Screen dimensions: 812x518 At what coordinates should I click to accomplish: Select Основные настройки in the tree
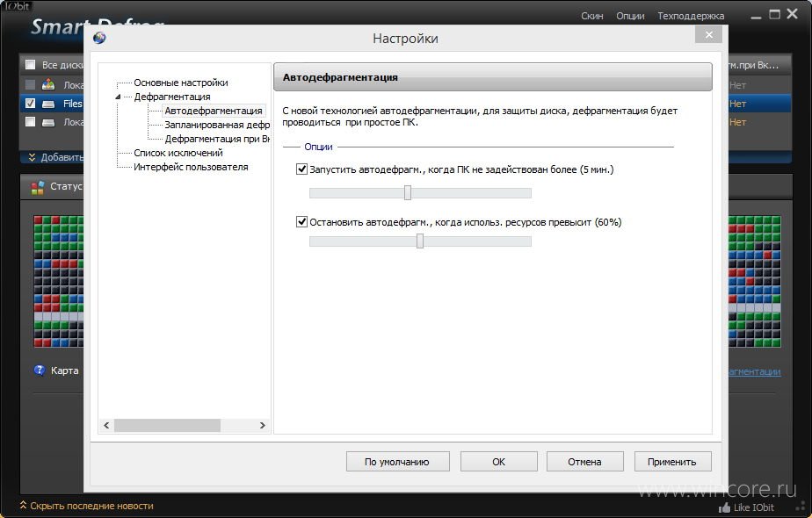pos(181,83)
